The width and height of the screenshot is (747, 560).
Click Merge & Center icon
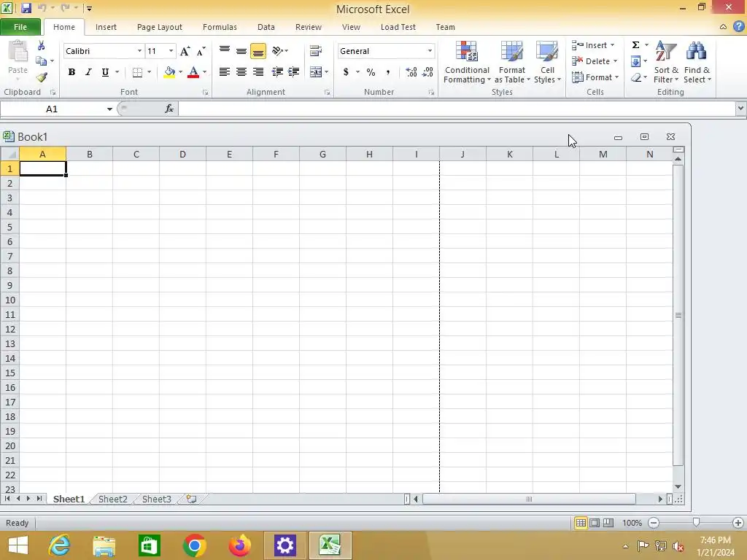[x=315, y=72]
